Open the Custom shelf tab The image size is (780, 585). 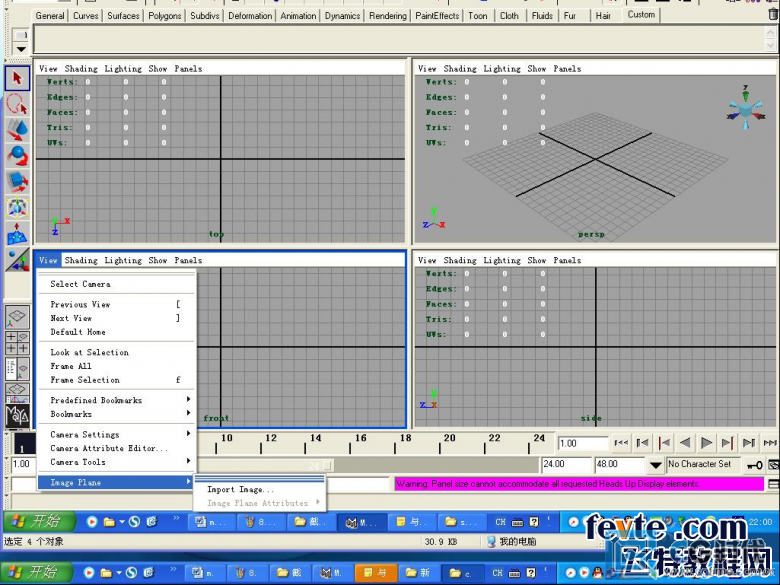(641, 15)
